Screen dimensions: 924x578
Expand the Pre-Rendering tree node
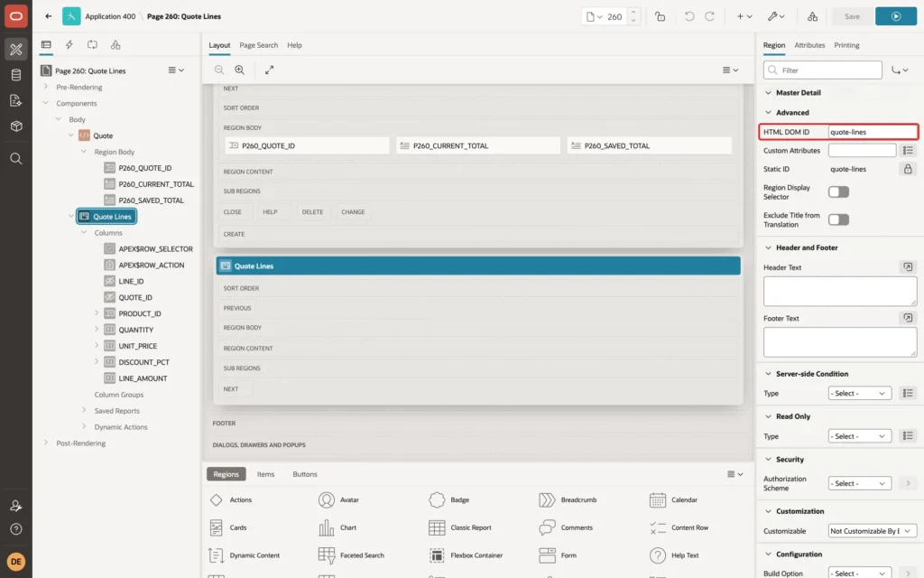click(45, 87)
